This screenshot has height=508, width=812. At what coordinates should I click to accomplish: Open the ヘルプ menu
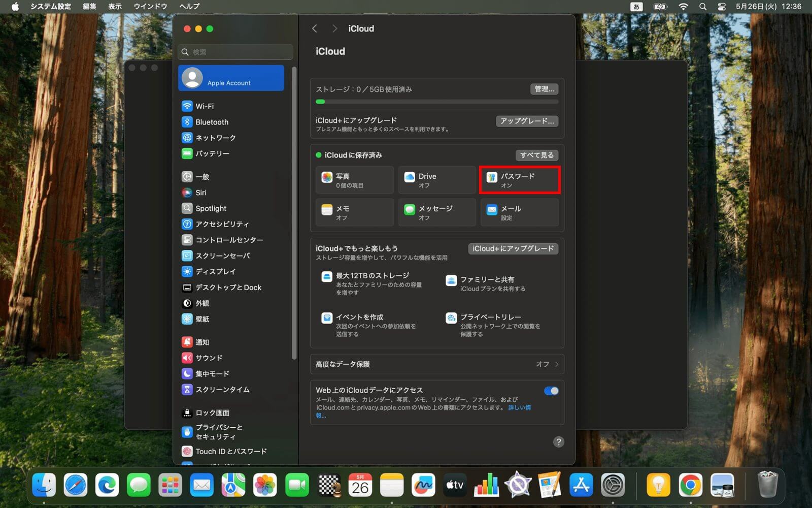pyautogui.click(x=189, y=7)
